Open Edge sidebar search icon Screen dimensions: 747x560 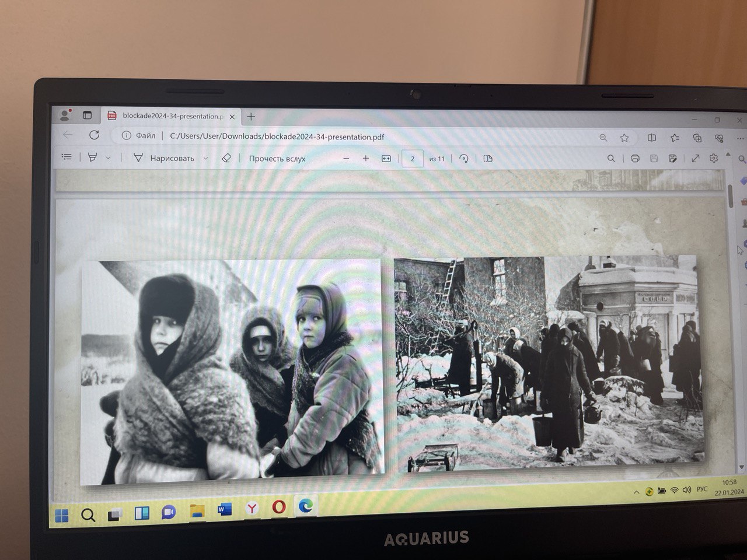click(742, 159)
